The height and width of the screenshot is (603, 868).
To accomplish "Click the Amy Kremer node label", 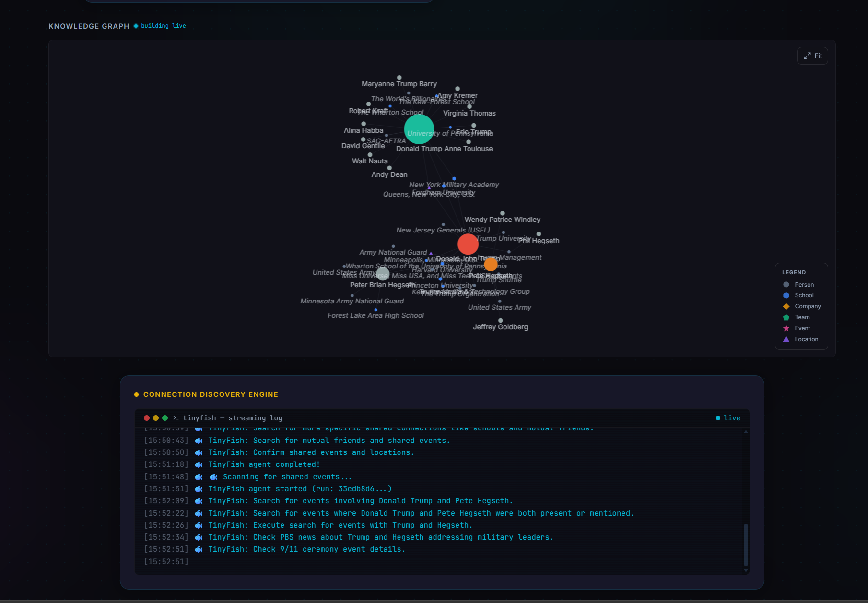I will click(457, 95).
